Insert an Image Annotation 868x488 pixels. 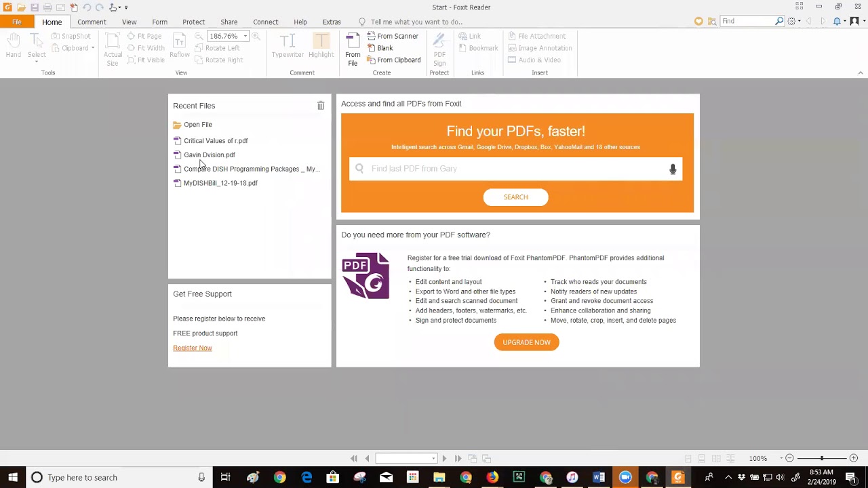point(540,48)
